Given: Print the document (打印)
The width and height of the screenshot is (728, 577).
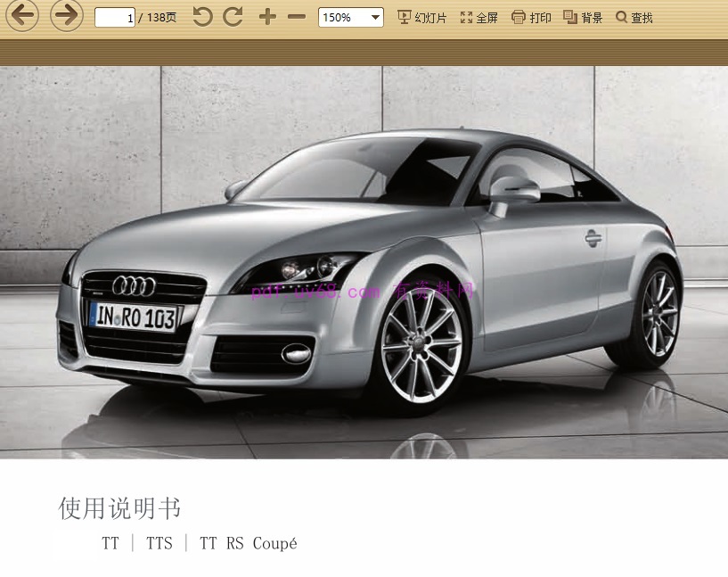Looking at the screenshot, I should [531, 18].
